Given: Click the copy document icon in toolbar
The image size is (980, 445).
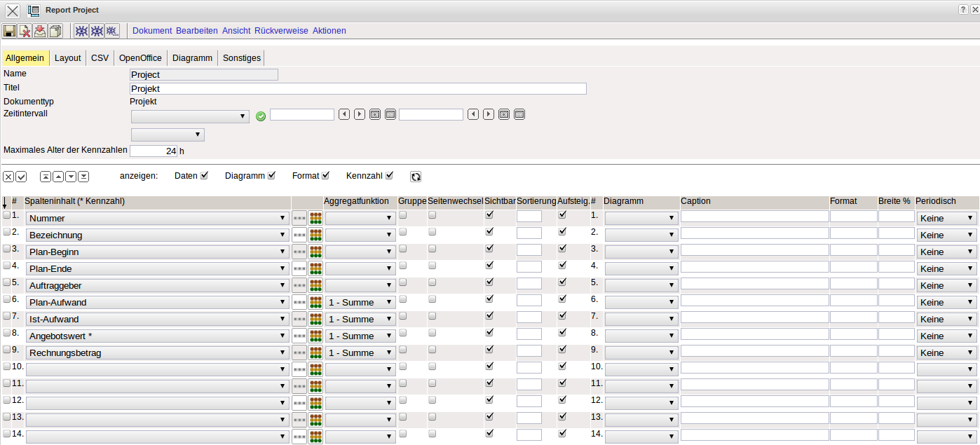Looking at the screenshot, I should tap(55, 31).
